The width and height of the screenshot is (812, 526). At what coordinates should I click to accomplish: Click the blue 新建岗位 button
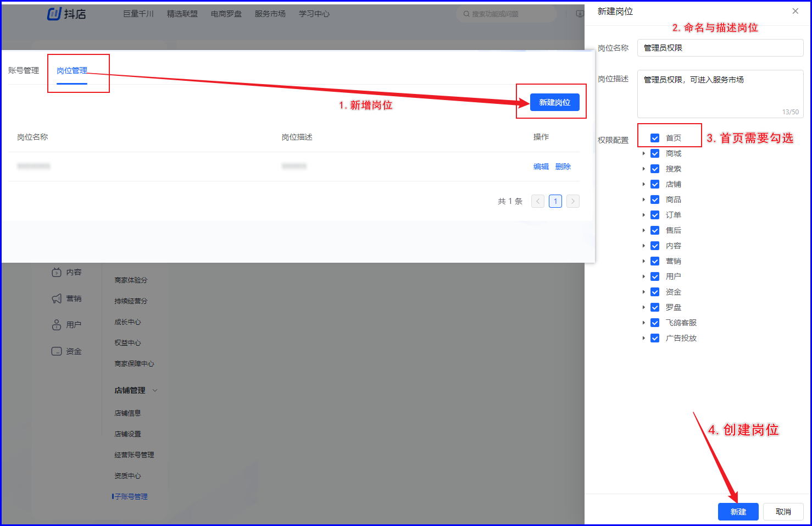click(x=554, y=102)
